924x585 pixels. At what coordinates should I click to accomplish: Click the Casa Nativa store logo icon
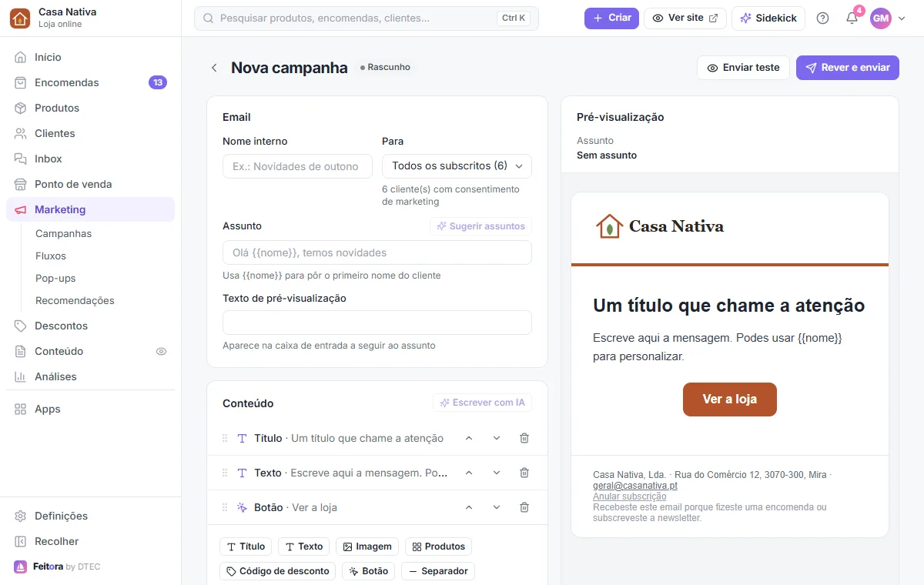pyautogui.click(x=20, y=18)
